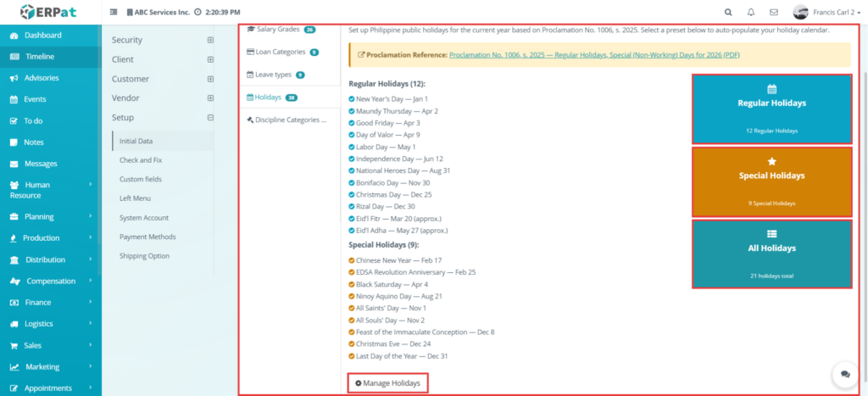Expand the Vendor section plus box
The image size is (868, 396).
210,98
